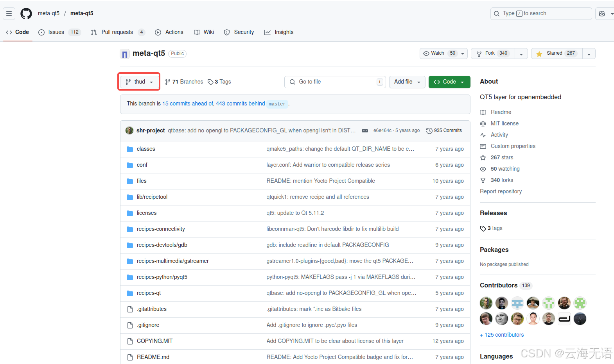Screen dimensions: 614x364
Task: Open the Add file dropdown
Action: click(x=407, y=82)
